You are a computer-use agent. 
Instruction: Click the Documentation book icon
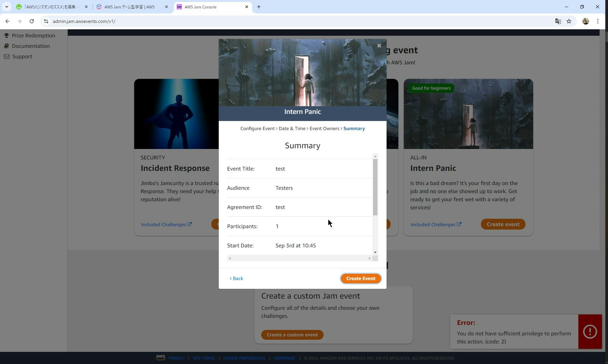tap(6, 46)
